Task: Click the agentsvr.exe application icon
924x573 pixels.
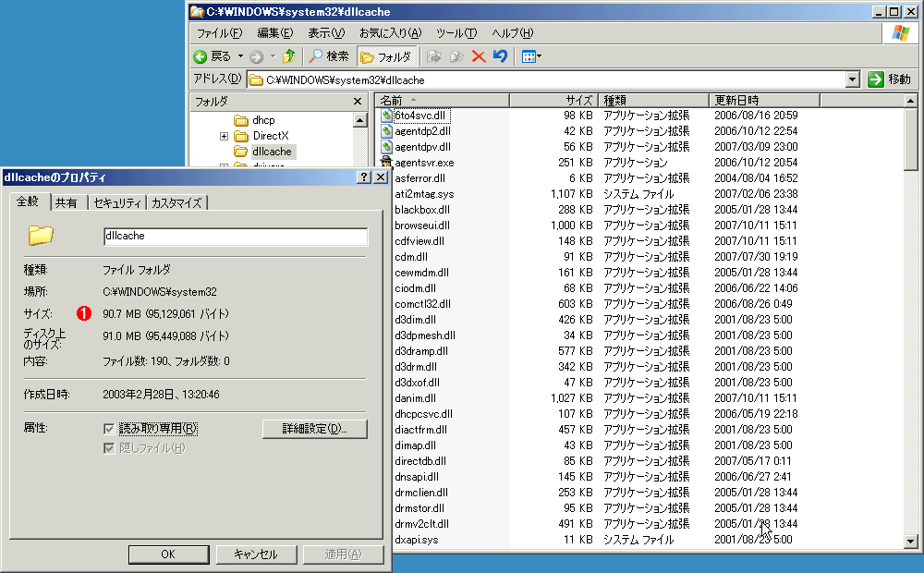Action: tap(386, 162)
